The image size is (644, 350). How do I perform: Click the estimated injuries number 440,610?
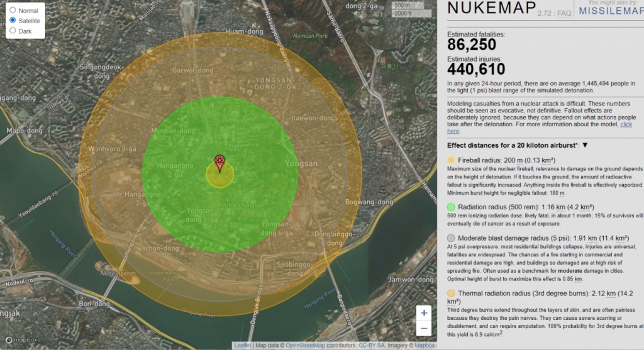pyautogui.click(x=476, y=69)
